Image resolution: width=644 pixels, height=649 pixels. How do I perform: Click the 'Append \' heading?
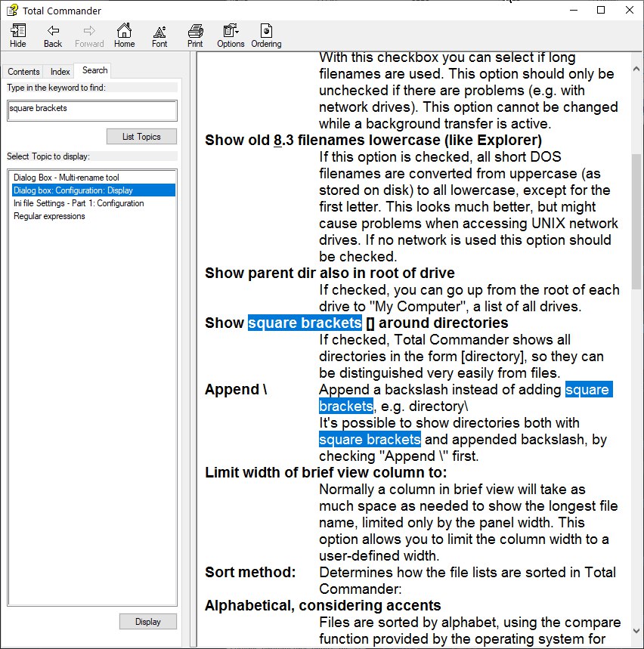click(236, 390)
